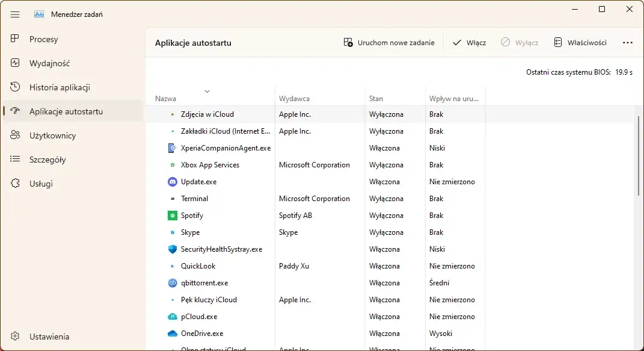Sort by Wpływ na uru... column
Viewport: 644px width, 351px height.
tap(455, 96)
